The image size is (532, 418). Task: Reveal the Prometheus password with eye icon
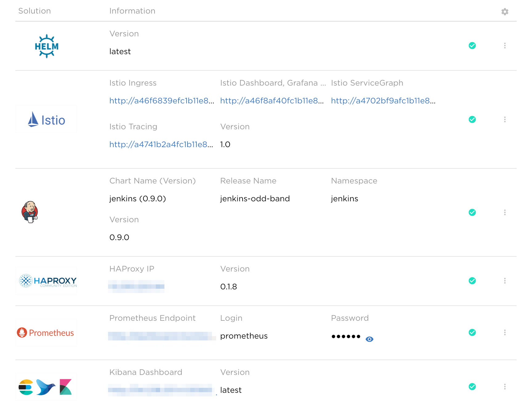[369, 339]
